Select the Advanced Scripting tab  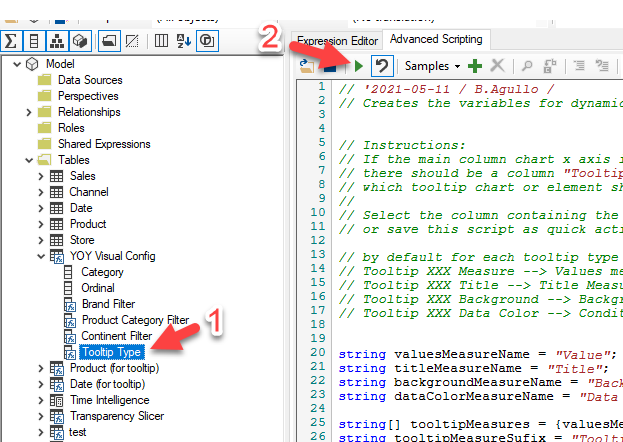tap(435, 39)
